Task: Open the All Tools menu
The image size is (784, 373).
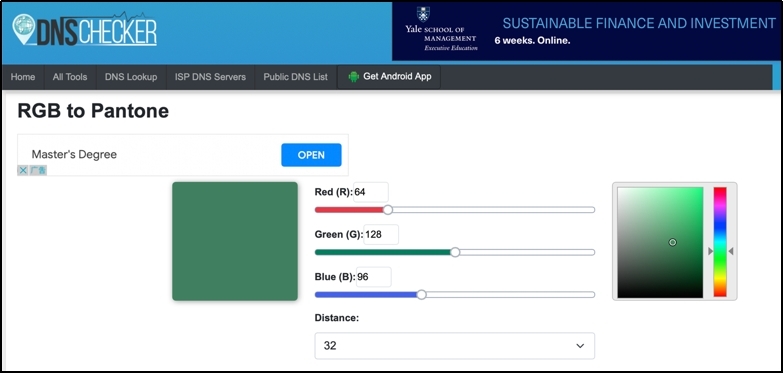Action: click(70, 77)
